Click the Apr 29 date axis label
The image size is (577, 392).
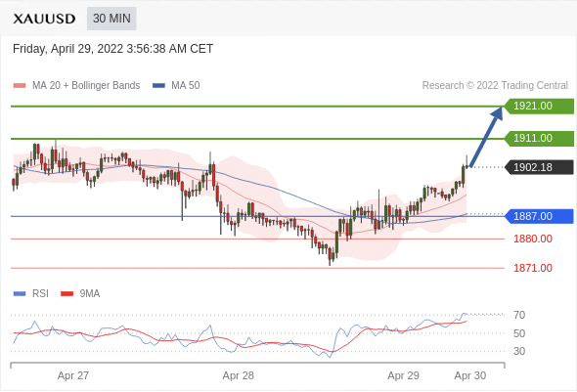tap(403, 375)
